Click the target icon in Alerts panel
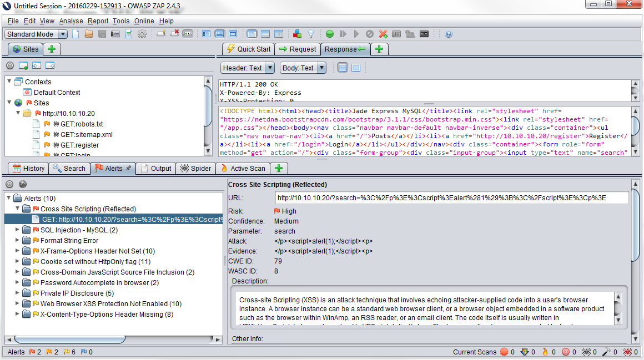The width and height of the screenshot is (644, 360). point(9,184)
